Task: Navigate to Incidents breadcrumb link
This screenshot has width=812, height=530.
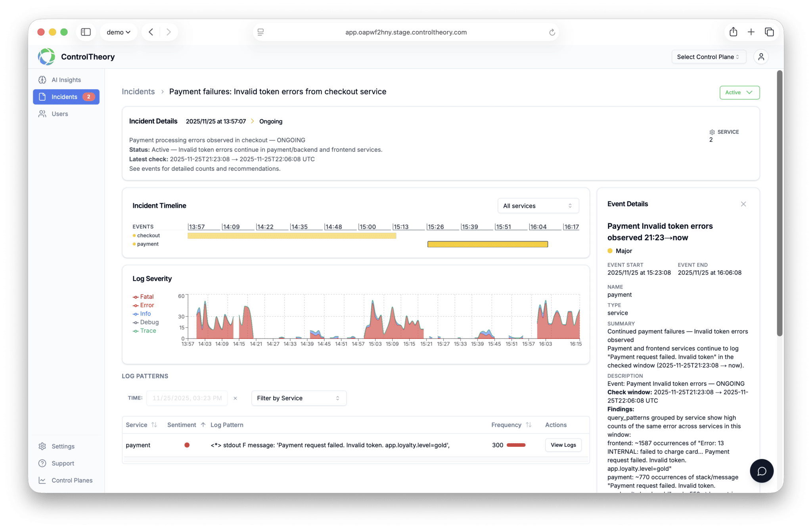Action: pyautogui.click(x=138, y=92)
